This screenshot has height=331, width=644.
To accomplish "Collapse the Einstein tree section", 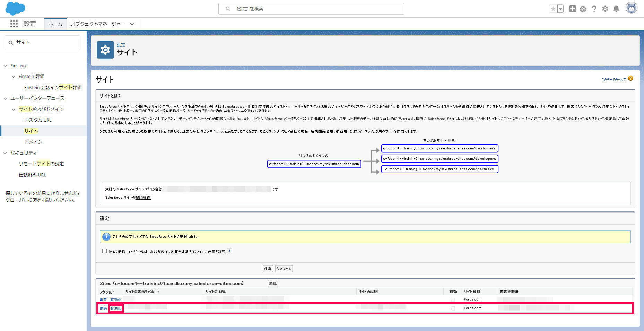I will pyautogui.click(x=5, y=66).
